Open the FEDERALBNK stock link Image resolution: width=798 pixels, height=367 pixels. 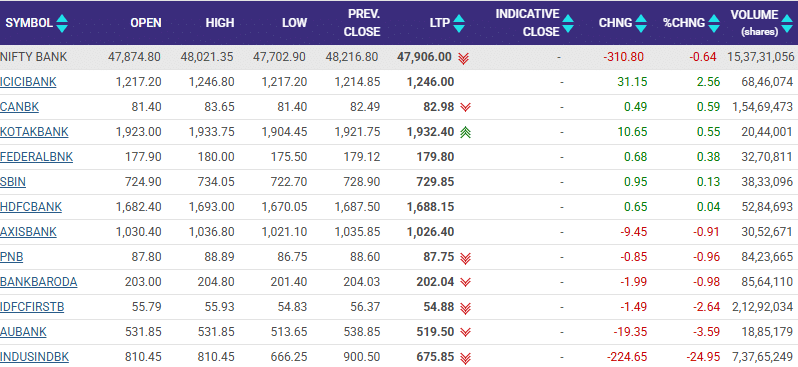pos(36,157)
